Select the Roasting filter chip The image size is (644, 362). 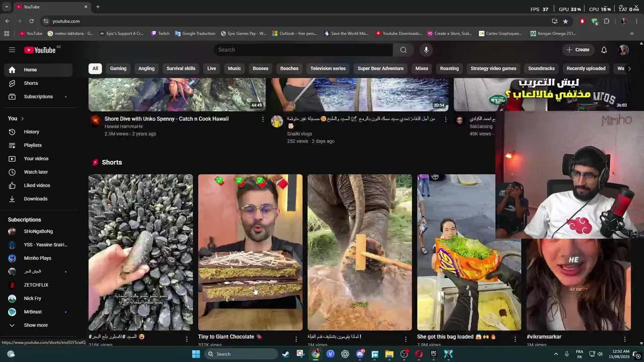point(449,68)
